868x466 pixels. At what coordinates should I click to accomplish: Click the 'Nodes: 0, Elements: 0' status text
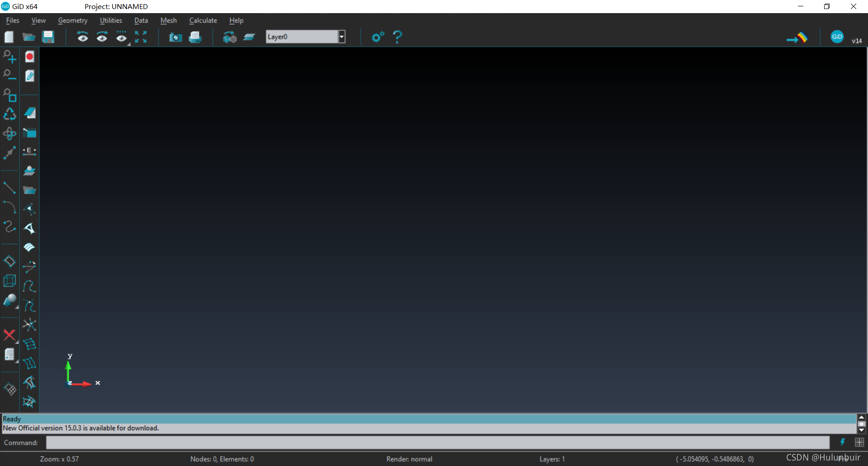222,459
